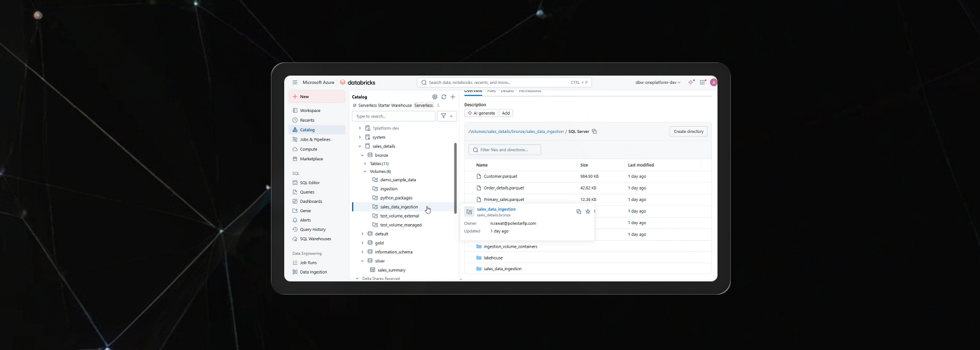Viewport: 980px width, 350px height.
Task: Expand Tables (11) under bronze
Action: [365, 164]
